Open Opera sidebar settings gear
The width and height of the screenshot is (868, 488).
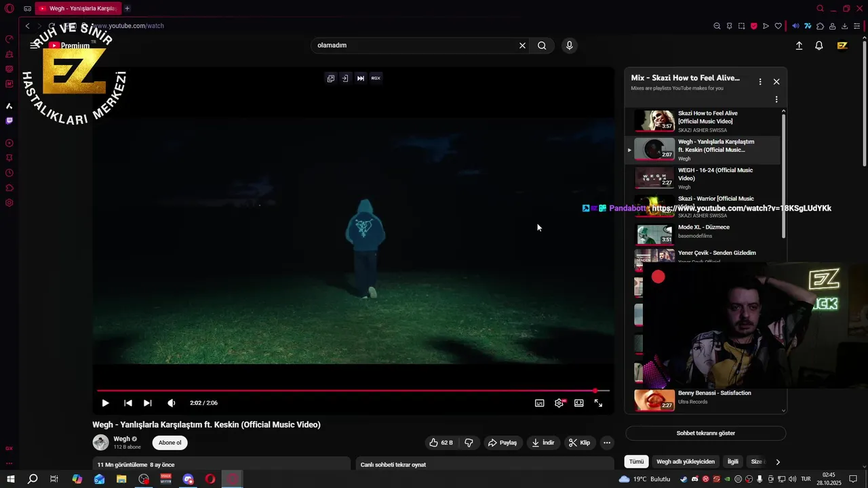pos(9,203)
